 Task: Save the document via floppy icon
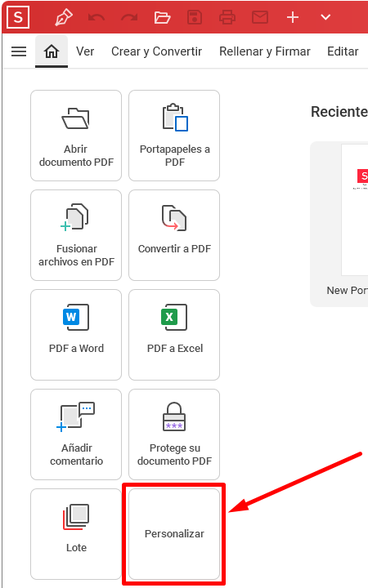tap(195, 17)
